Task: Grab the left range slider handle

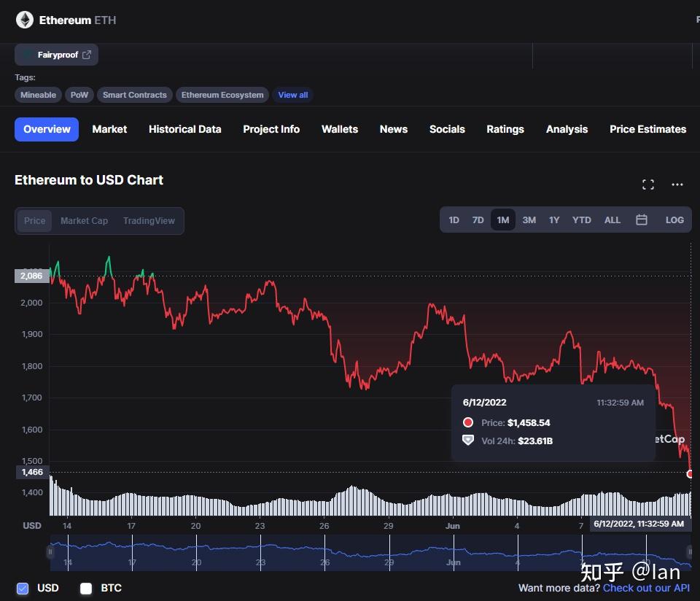Action: click(50, 552)
